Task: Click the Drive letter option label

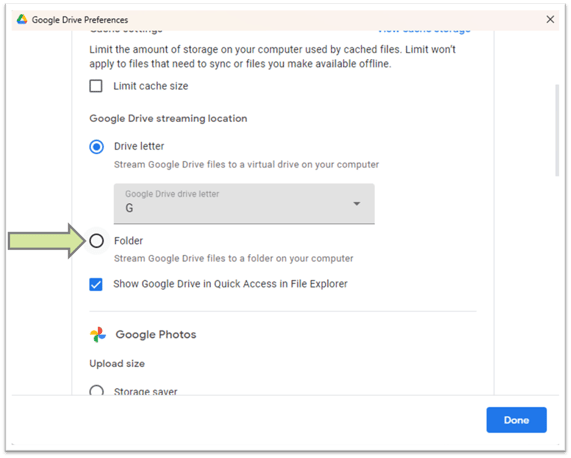Action: click(x=139, y=146)
